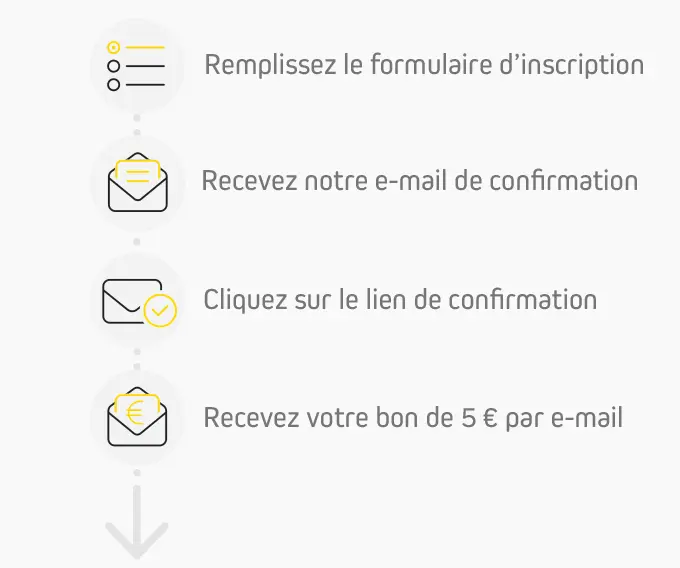The width and height of the screenshot is (680, 568).
Task: Click the closed envelope icon in step three
Action: click(x=132, y=301)
